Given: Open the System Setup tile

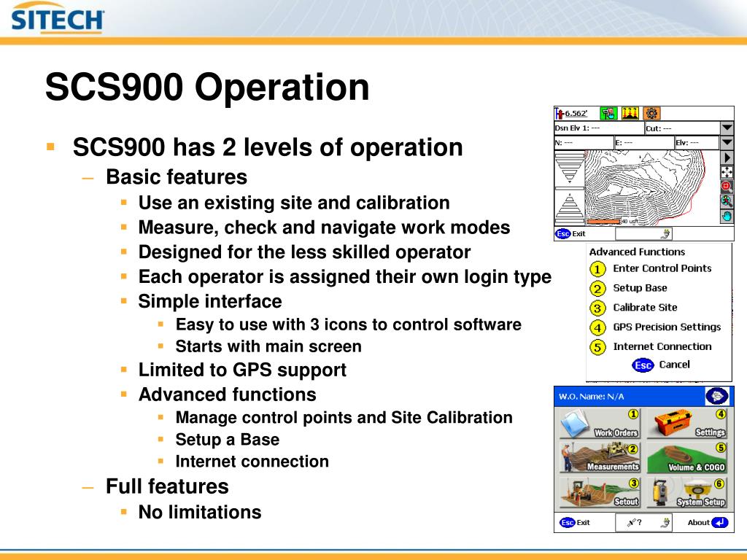Looking at the screenshot, I should 687,492.
